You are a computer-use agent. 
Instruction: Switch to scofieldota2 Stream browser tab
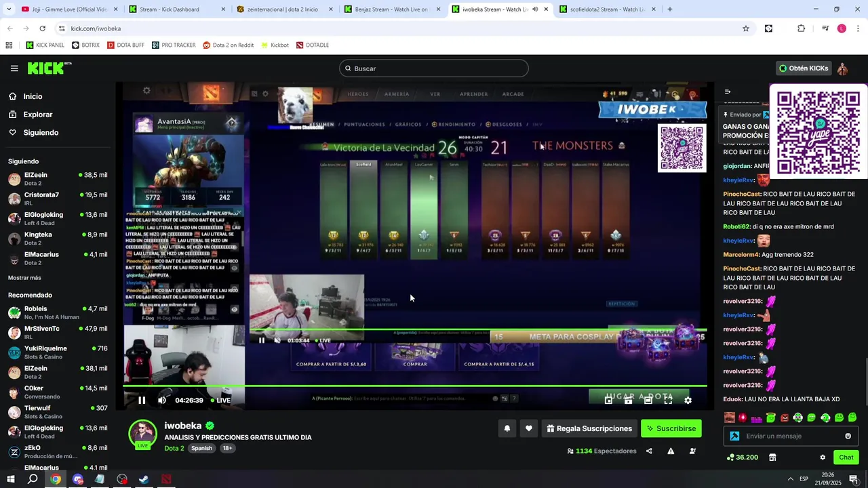click(606, 9)
